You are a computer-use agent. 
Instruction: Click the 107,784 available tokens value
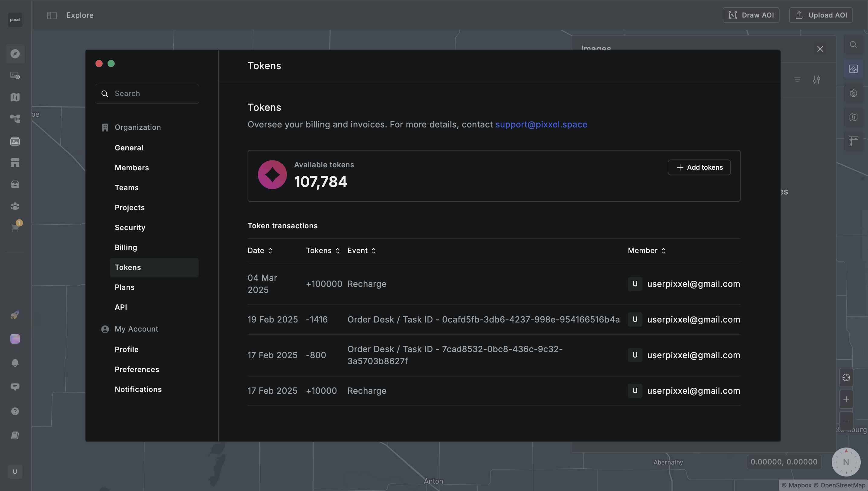tap(320, 182)
